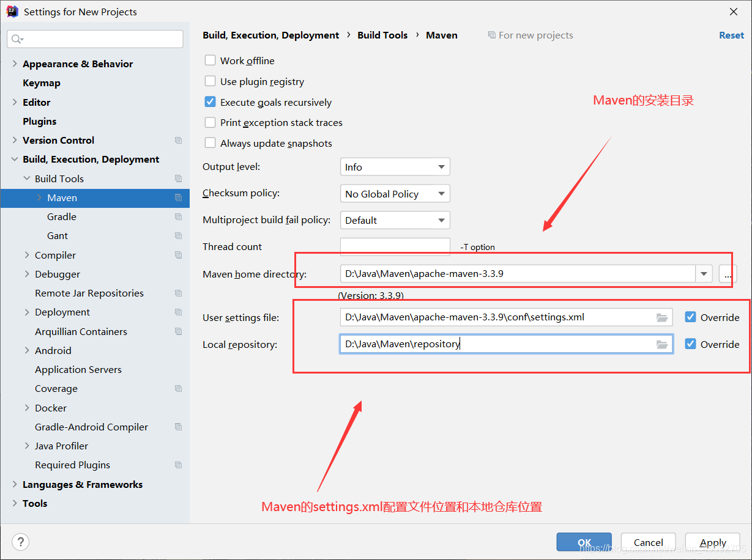Screen dimensions: 752x560
Task: Click the project-level icon beside Version Control
Action: [x=178, y=141]
